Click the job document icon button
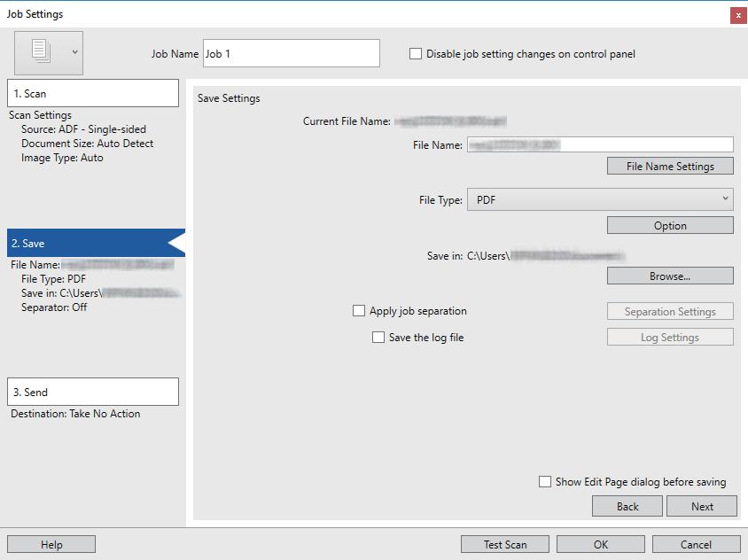This screenshot has width=748, height=560. tap(41, 51)
